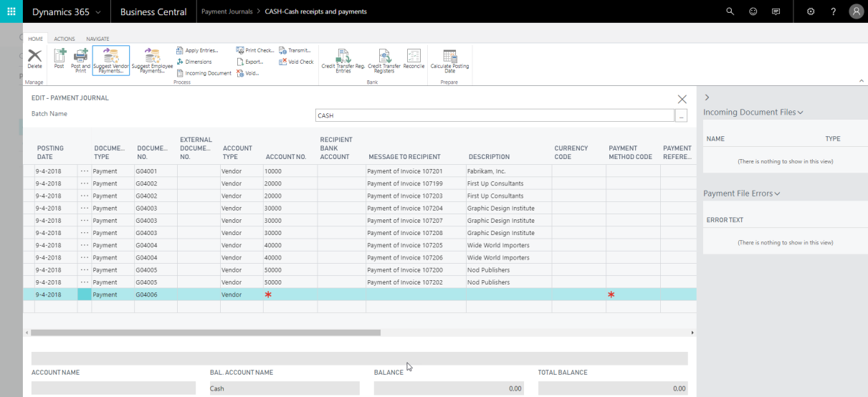Open the search magnifier in the top bar
Viewport: 868px width, 397px height.
(x=730, y=11)
